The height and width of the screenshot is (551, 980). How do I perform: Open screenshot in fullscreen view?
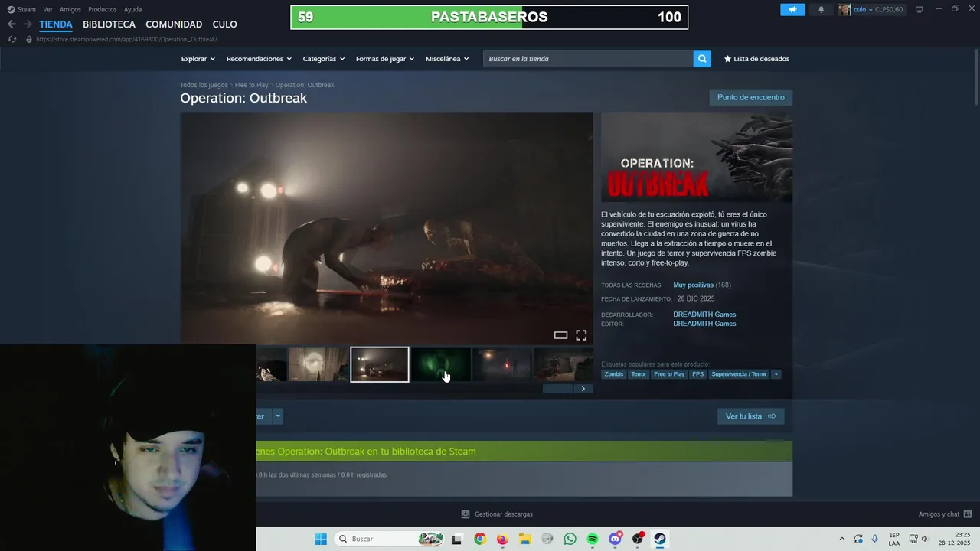click(x=581, y=335)
